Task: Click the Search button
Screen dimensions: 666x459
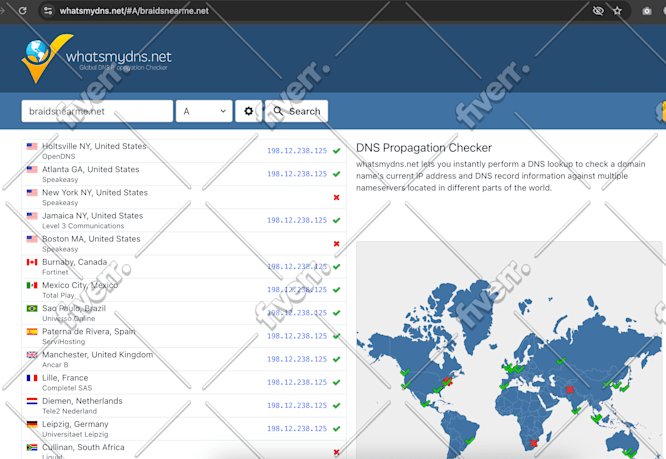Action: click(296, 111)
